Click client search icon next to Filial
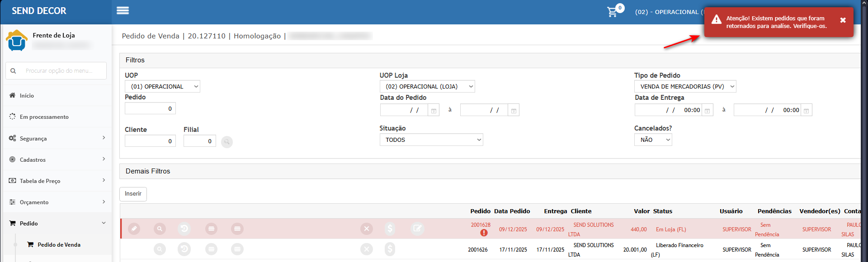The height and width of the screenshot is (262, 868). 227,142
